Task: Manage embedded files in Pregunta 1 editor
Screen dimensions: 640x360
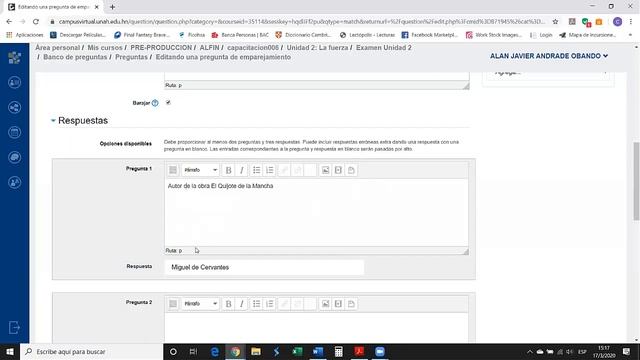Action: pos(351,170)
